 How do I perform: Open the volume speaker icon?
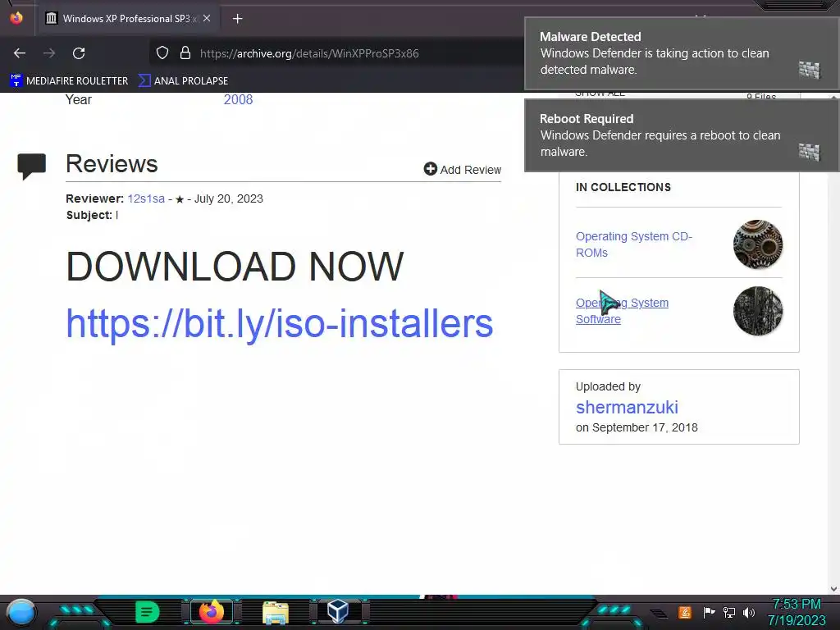(x=749, y=612)
